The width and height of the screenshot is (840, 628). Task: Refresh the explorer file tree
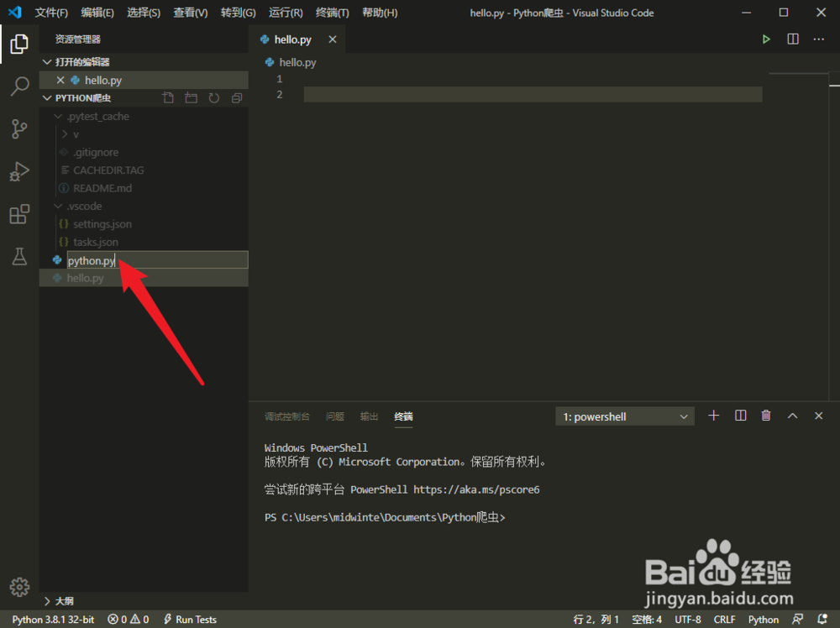pos(213,98)
